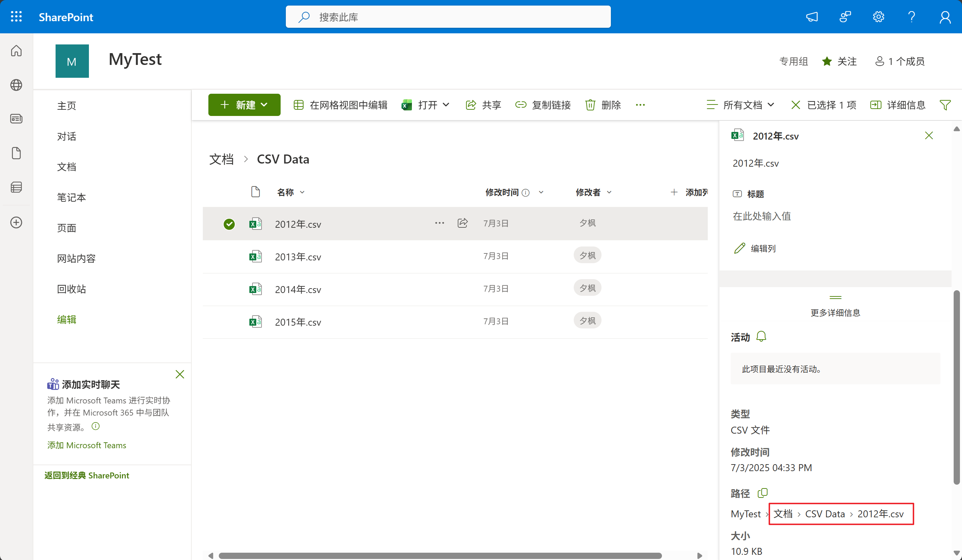
Task: Click the 搜索此库 search box
Action: click(x=448, y=17)
